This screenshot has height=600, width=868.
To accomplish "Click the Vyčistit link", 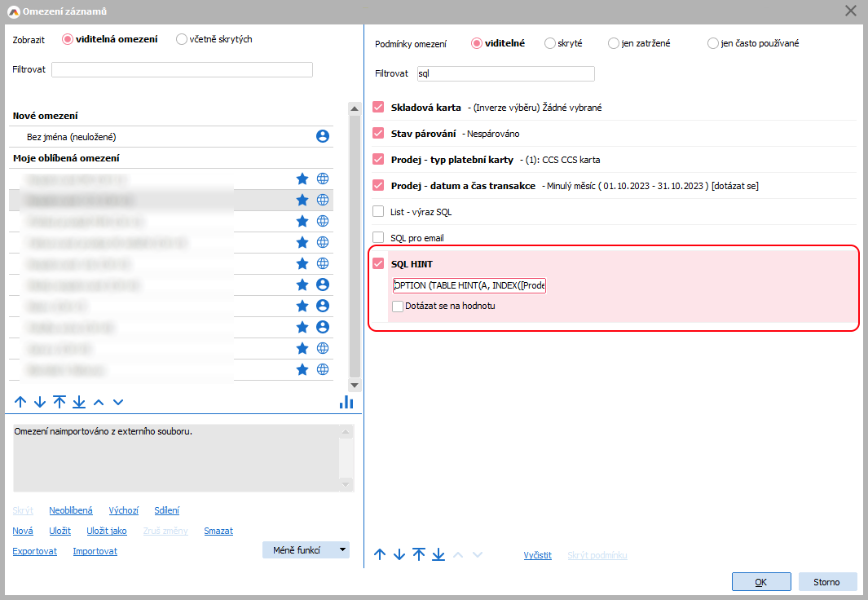I will click(x=537, y=555).
